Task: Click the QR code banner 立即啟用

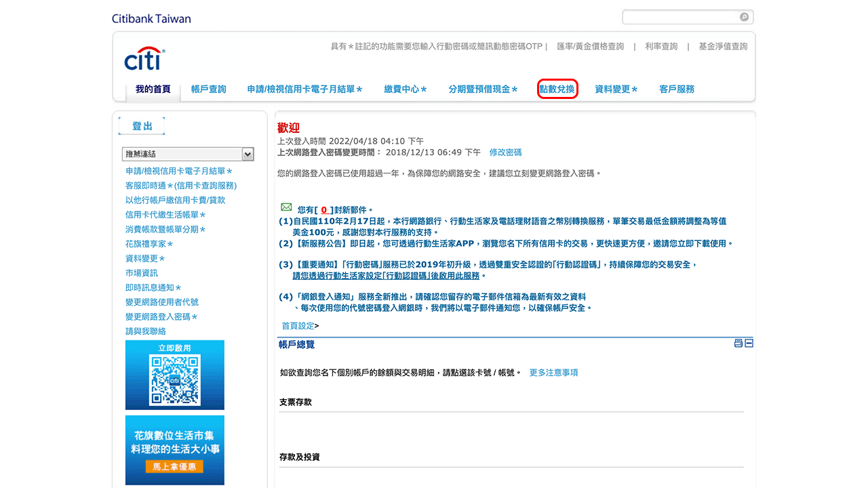Action: pos(174,375)
